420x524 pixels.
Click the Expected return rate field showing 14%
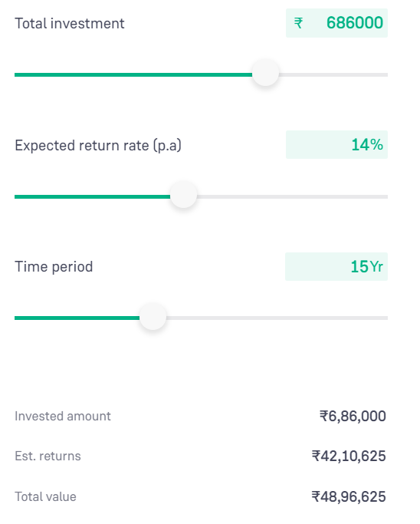tap(336, 145)
